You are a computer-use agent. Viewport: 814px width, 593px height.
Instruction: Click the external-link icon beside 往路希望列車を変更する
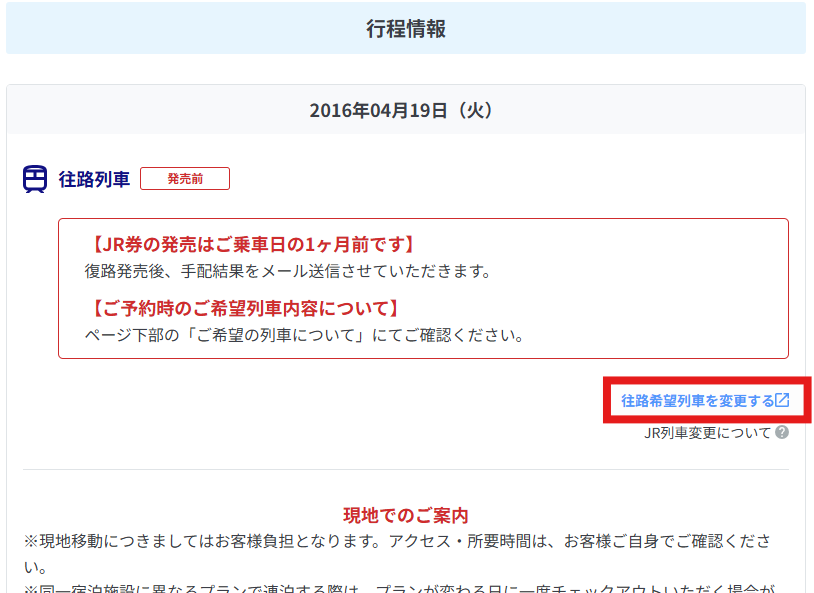(783, 400)
